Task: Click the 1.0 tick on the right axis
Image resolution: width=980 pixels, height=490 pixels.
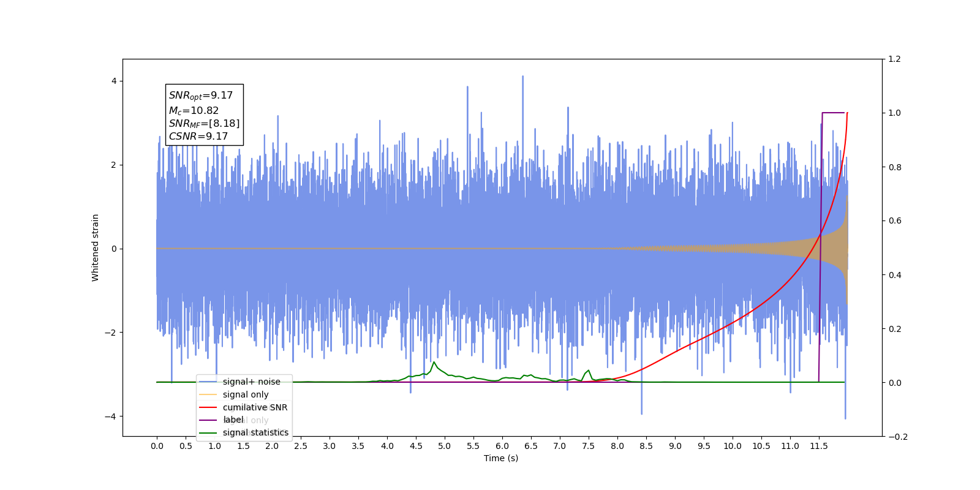Action: [x=895, y=113]
